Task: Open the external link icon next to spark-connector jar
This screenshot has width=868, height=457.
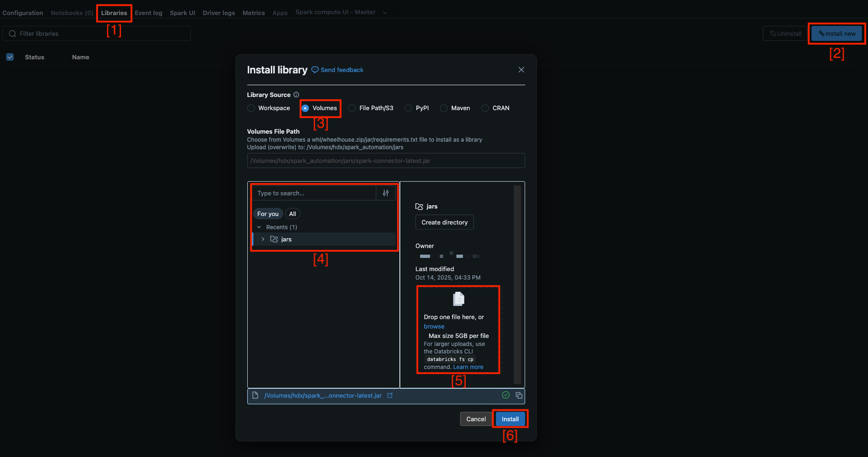Action: point(389,395)
